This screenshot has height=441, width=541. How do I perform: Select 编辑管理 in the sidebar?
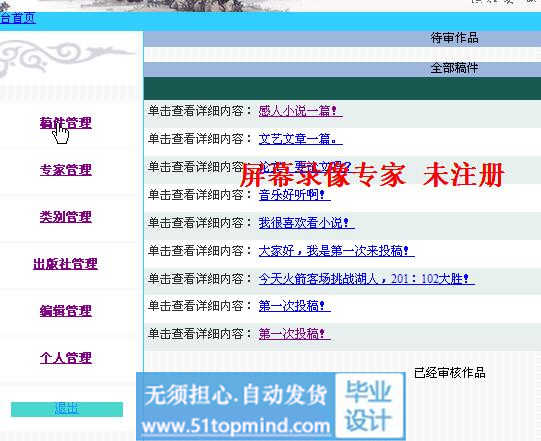coord(66,311)
